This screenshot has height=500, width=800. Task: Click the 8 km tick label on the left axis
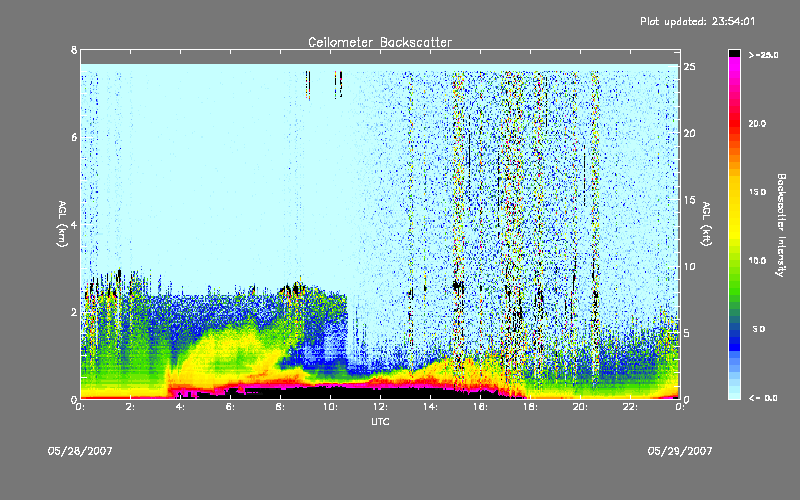[74, 50]
